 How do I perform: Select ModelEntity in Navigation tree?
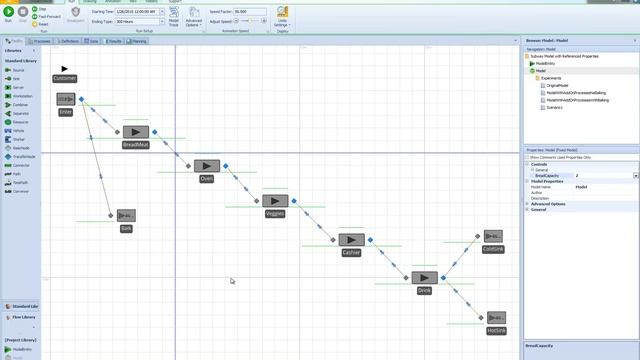[542, 64]
